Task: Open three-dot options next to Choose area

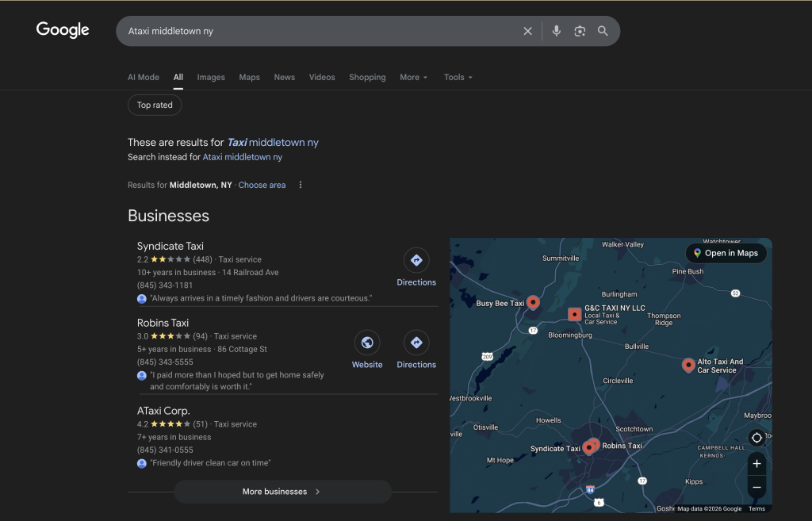Action: point(301,185)
